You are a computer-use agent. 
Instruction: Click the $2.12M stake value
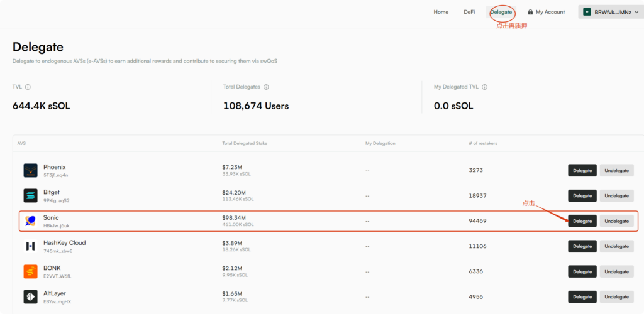(232, 268)
